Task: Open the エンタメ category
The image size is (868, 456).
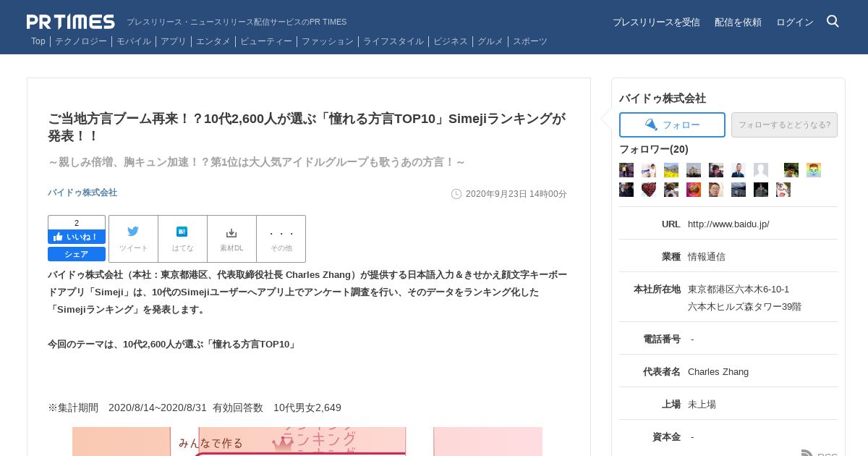Action: (x=213, y=41)
